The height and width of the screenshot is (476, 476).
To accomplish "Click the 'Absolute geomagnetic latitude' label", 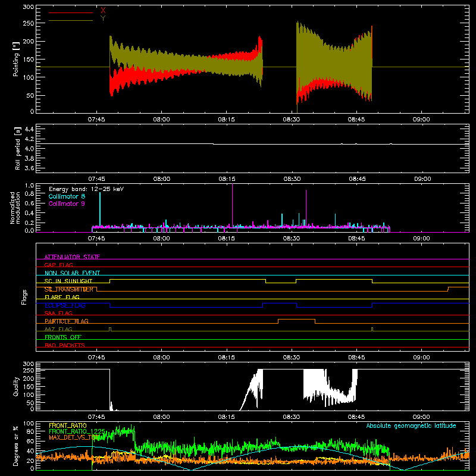I will click(411, 425).
